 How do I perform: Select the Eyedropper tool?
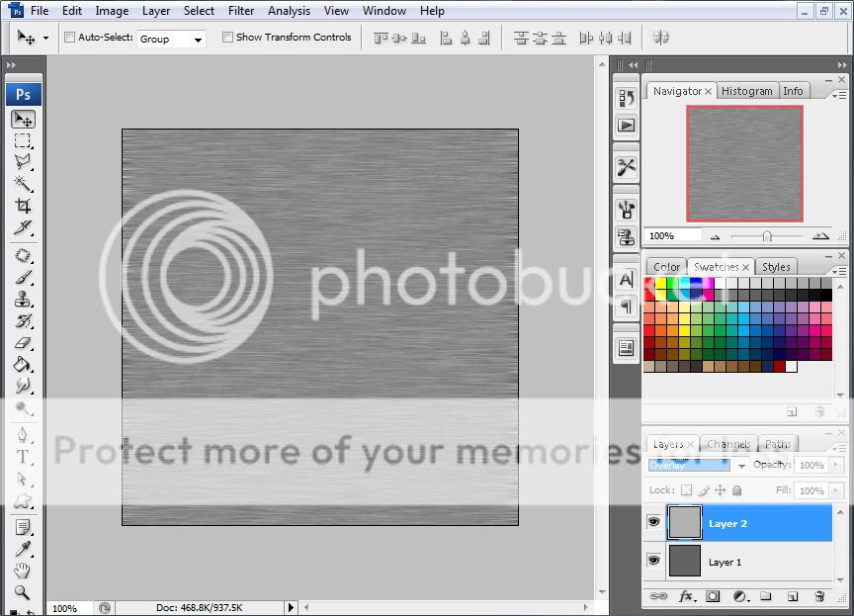pos(23,549)
